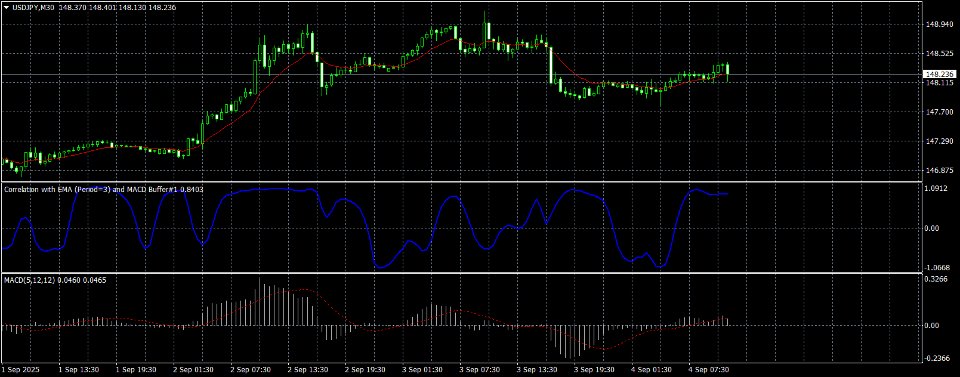Viewport: 960px width, 377px height.
Task: Click the 2 Sep 07:30 time label
Action: point(249,370)
